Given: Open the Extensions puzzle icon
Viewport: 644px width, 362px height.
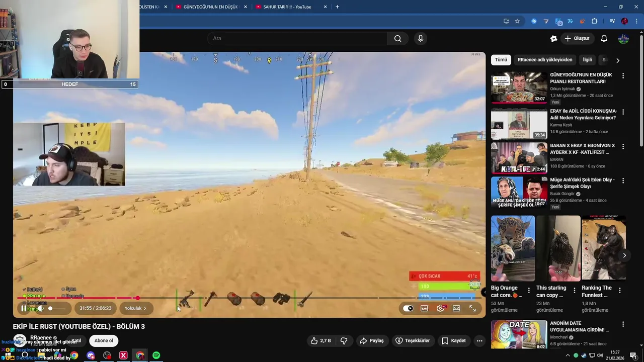Looking at the screenshot, I should click(594, 21).
